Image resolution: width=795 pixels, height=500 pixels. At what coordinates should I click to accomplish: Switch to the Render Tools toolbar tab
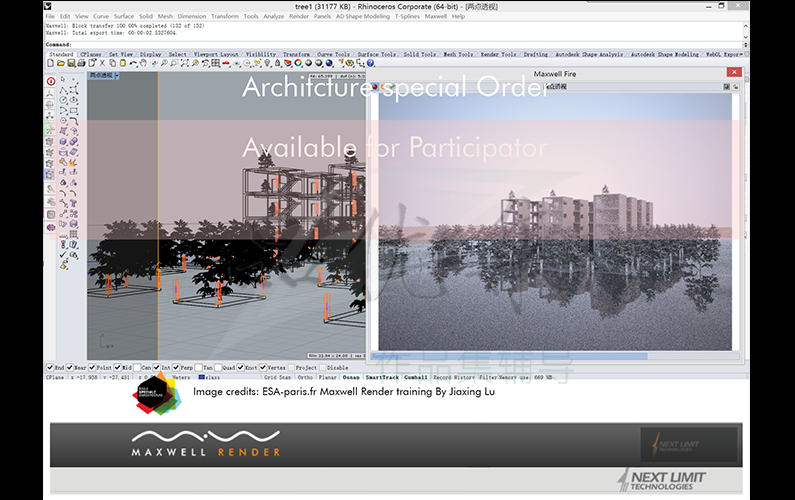[498, 54]
